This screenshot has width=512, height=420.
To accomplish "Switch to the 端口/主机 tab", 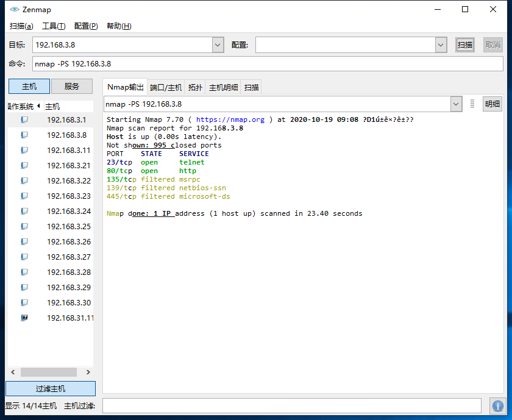I will pos(166,88).
